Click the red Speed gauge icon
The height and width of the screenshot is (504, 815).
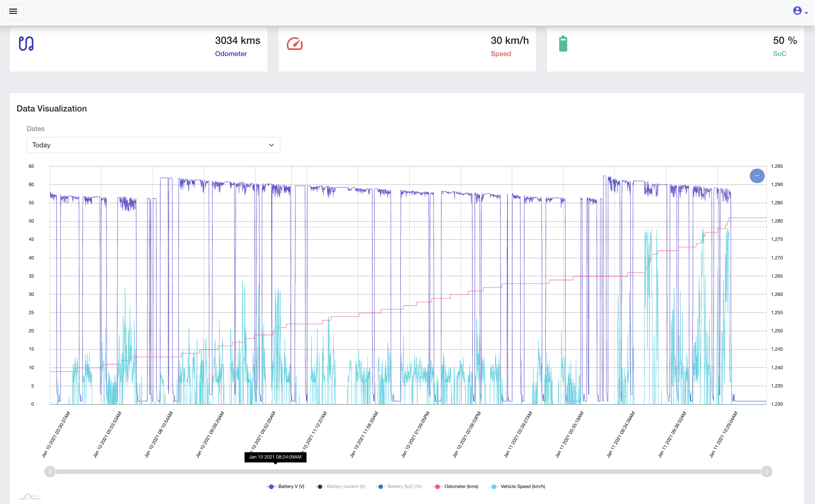[295, 43]
